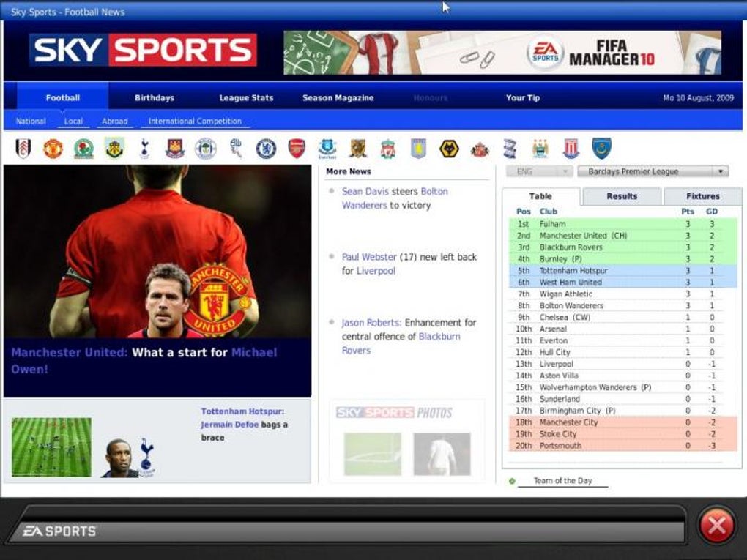Image resolution: width=747 pixels, height=560 pixels.
Task: Click the Liverpool club crest
Action: 388,149
